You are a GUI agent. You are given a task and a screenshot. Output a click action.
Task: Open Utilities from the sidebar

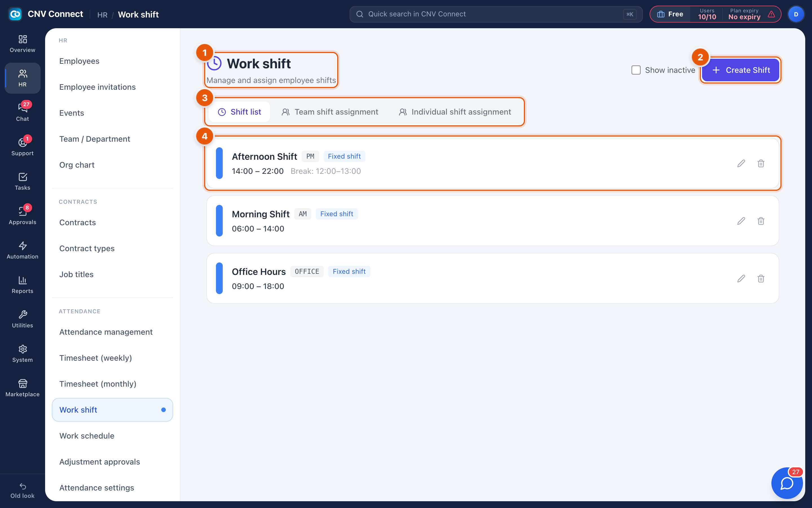(23, 319)
